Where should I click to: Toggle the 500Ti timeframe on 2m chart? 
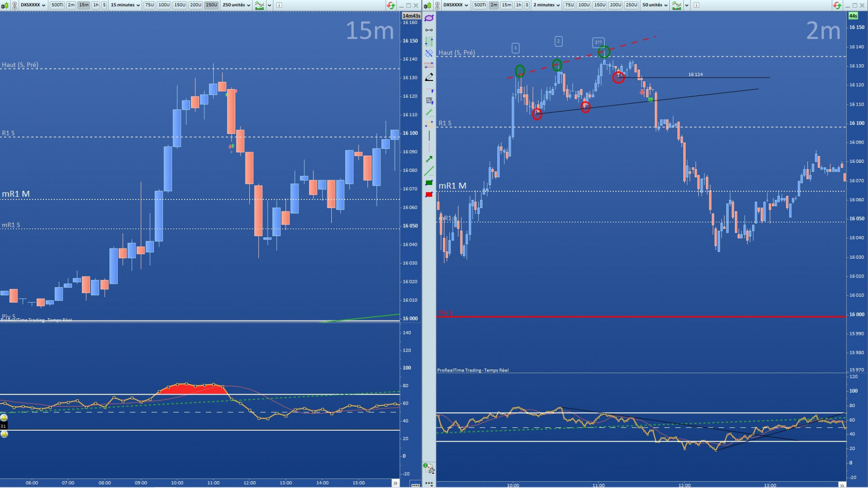[x=479, y=5]
